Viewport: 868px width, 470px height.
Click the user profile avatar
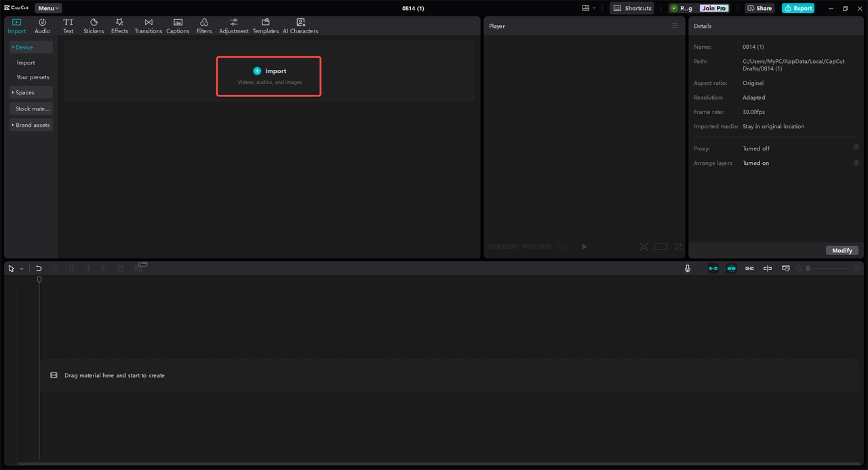click(x=673, y=8)
